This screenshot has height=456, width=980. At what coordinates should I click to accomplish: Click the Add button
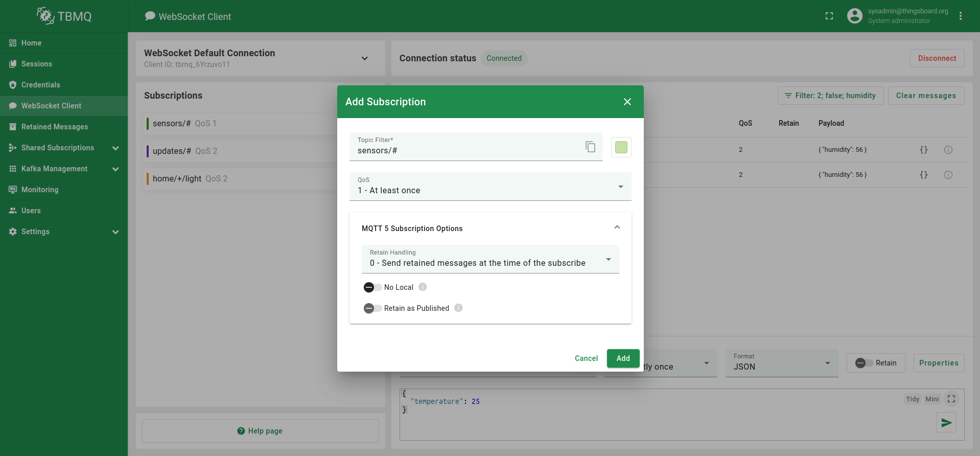point(623,358)
